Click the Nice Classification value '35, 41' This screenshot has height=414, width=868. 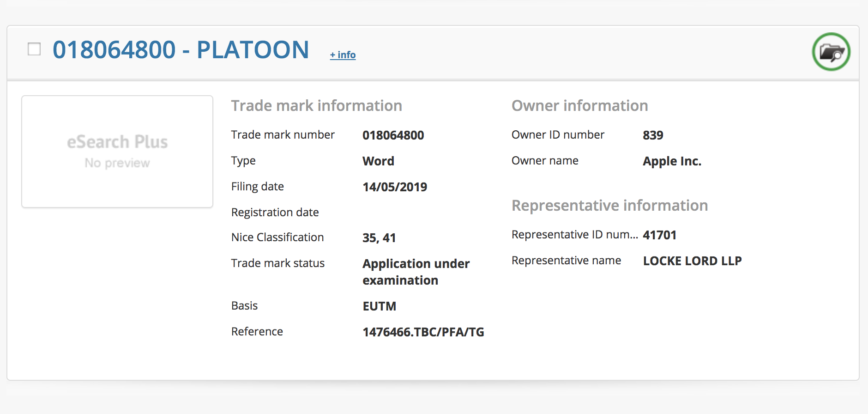379,238
